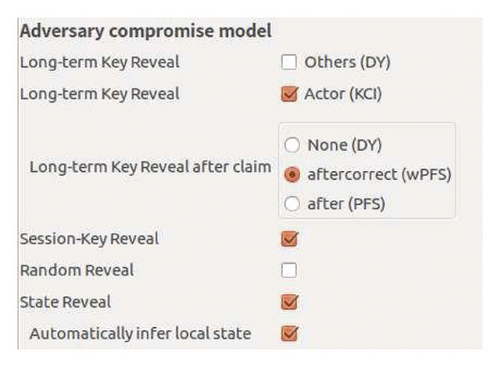This screenshot has height=367, width=500.
Task: Click the "None (DY)" option text
Action: click(345, 145)
